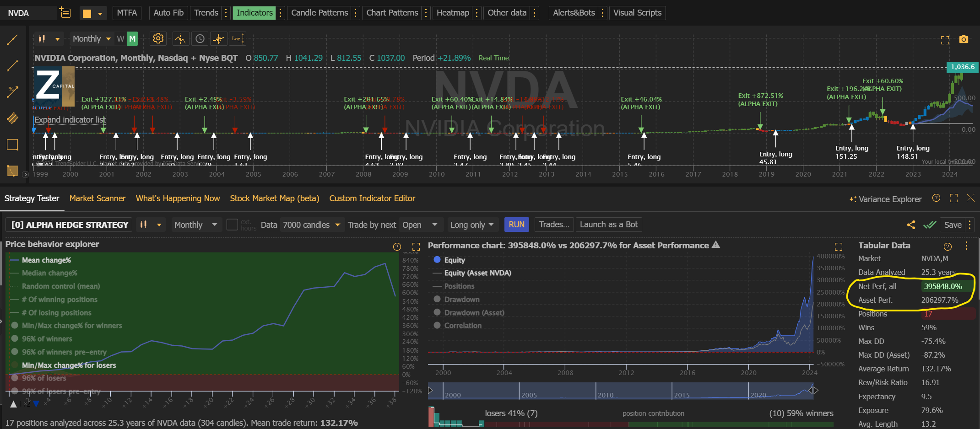This screenshot has width=980, height=429.
Task: Switch to What's Happening Now tab
Action: (x=178, y=198)
